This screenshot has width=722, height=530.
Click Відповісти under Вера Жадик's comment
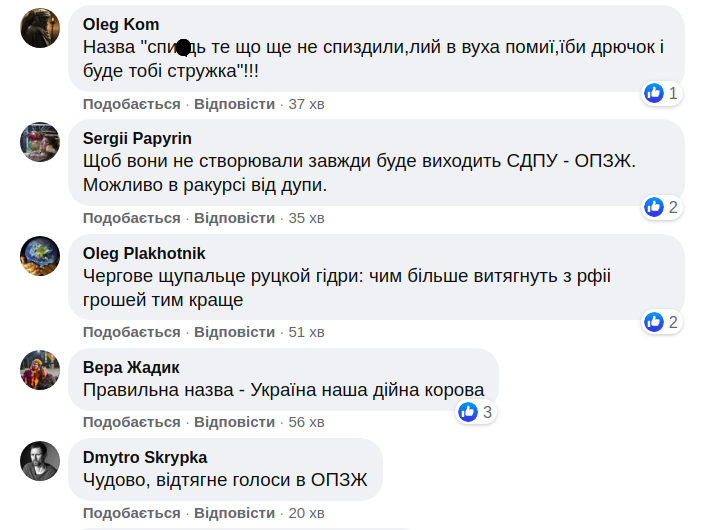coord(234,422)
